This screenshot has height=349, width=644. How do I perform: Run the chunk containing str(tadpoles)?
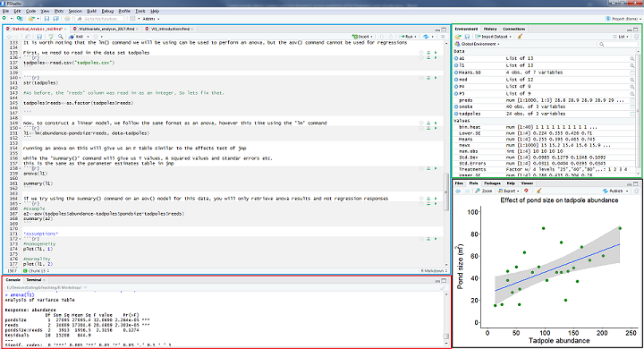point(436,78)
